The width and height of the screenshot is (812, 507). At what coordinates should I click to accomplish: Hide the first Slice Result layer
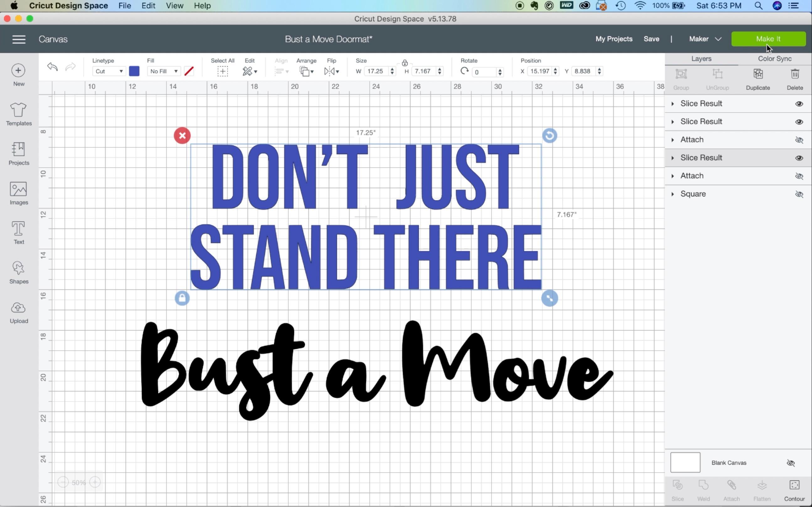click(799, 104)
